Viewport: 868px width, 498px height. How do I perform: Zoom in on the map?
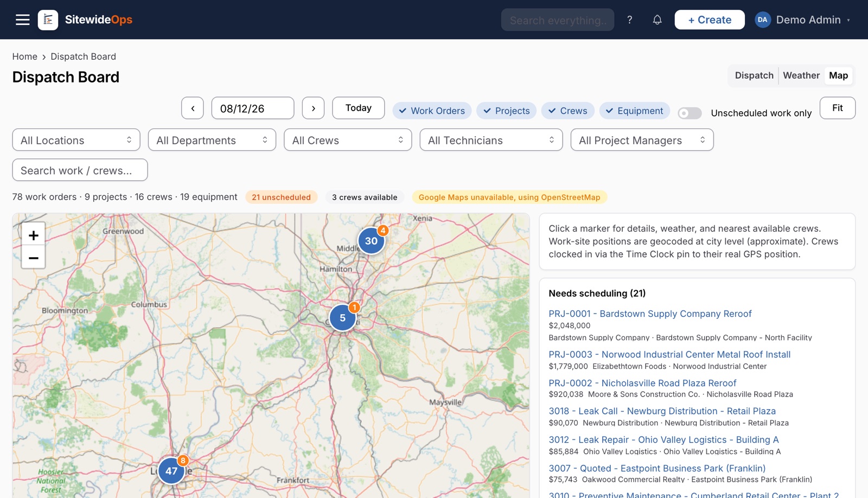(33, 235)
